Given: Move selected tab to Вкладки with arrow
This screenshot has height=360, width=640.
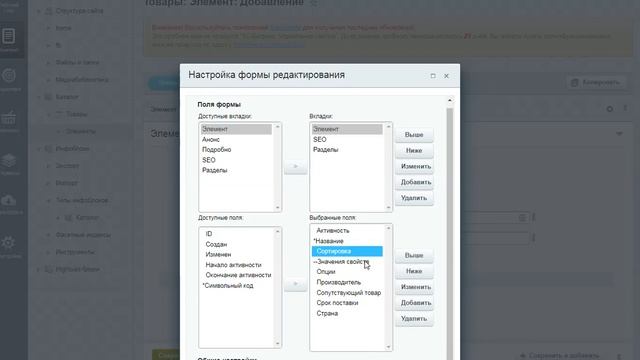Looking at the screenshot, I should pos(296,167).
